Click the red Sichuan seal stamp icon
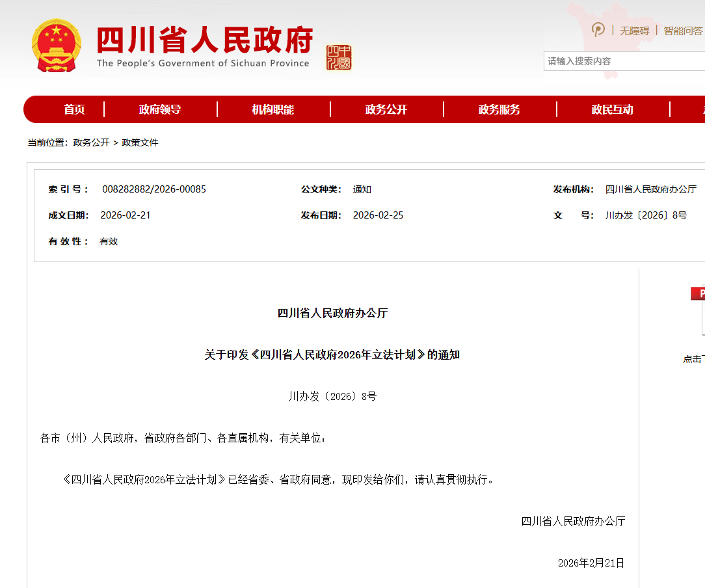 [339, 57]
